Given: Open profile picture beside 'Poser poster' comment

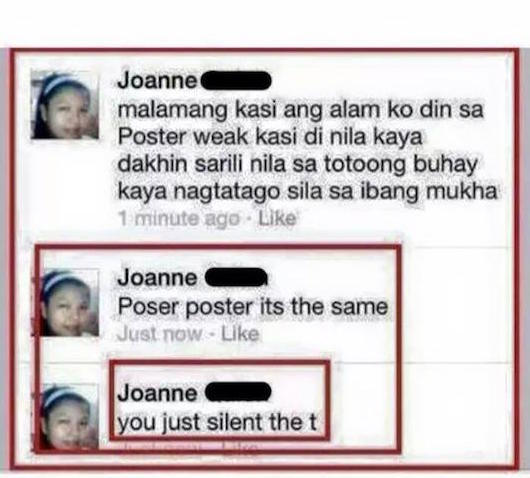Looking at the screenshot, I should point(69,303).
